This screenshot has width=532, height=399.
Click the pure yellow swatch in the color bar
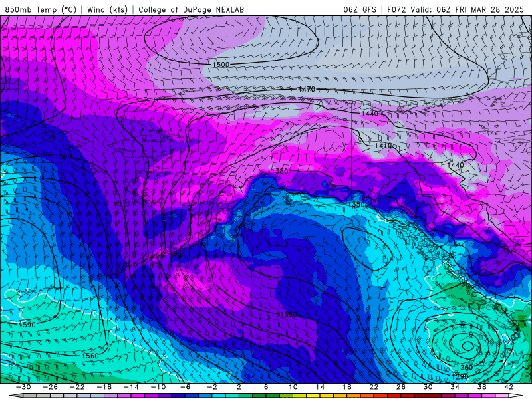coord(313,396)
